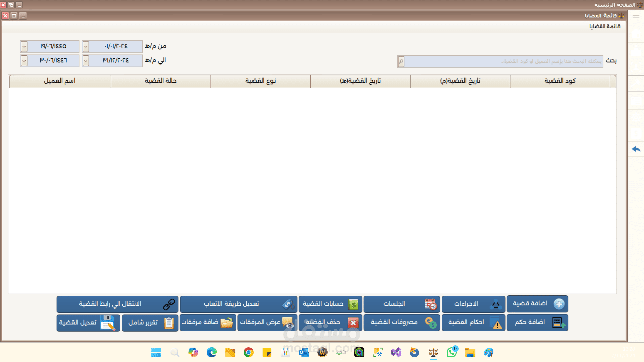Open Microsoft Edge from the taskbar
This screenshot has width=644, height=362.
[211, 352]
